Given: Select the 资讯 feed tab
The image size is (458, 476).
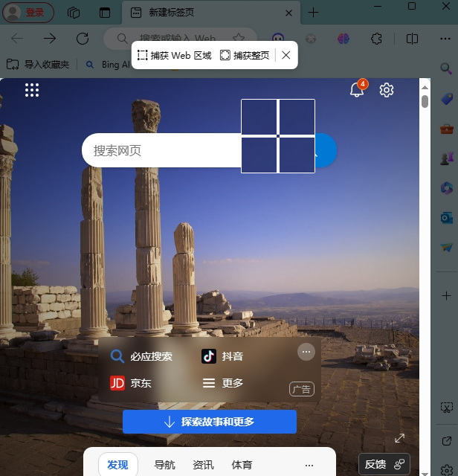Looking at the screenshot, I should point(204,464).
